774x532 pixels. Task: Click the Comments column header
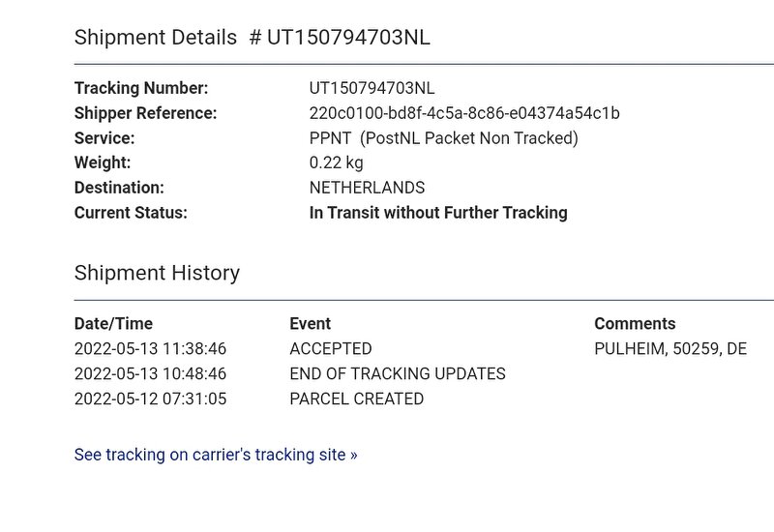[635, 324]
